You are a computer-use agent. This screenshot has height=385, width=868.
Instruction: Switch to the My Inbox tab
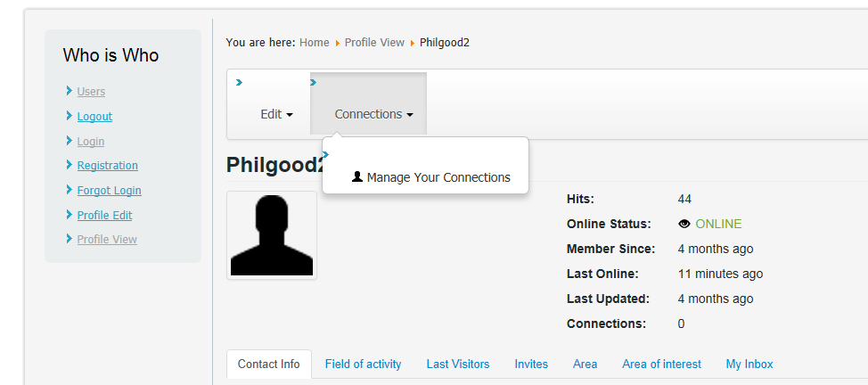(x=749, y=364)
